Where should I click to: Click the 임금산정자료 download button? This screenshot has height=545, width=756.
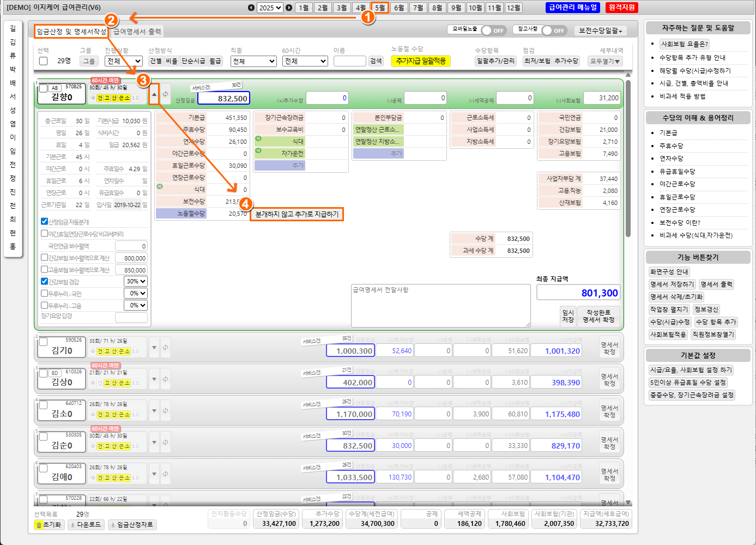tap(132, 525)
